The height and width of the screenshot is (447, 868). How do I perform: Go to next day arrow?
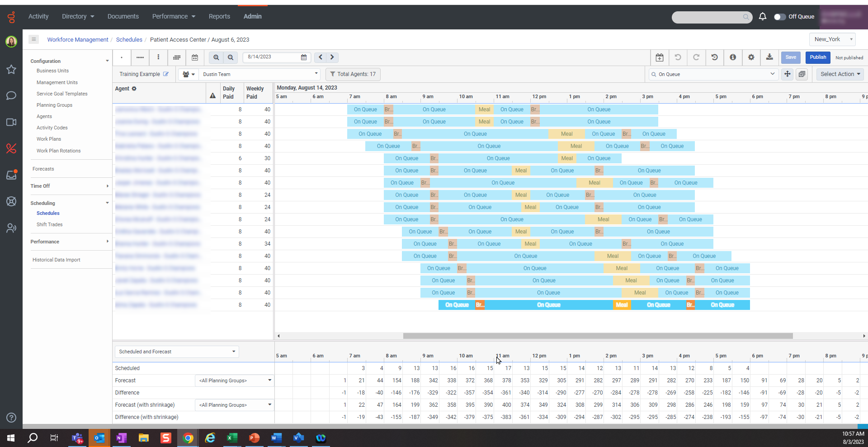click(x=332, y=57)
